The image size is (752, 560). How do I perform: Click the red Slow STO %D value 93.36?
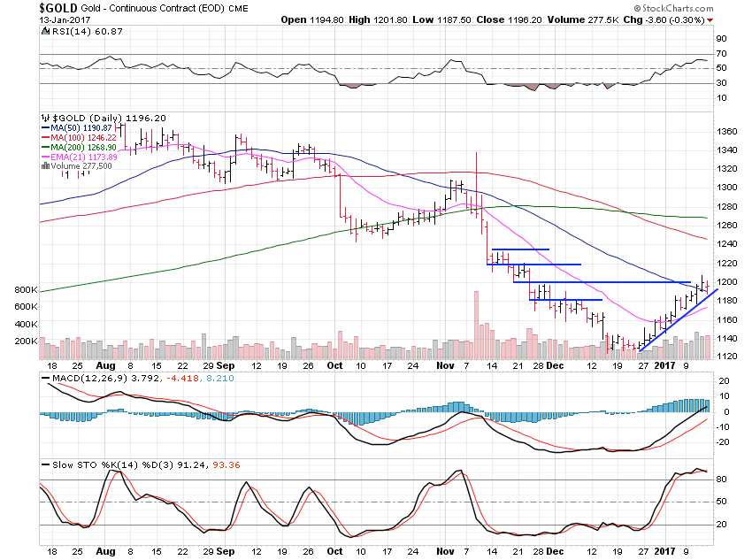(x=226, y=465)
